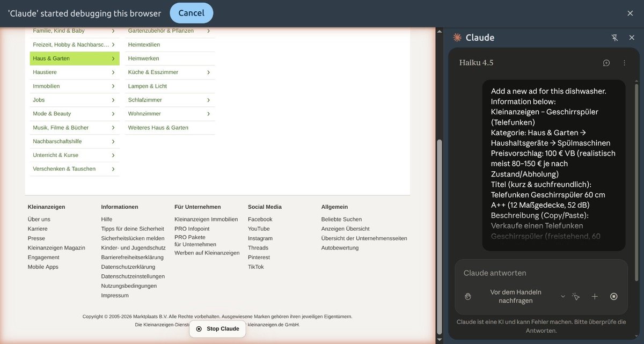Expand the Unterricht & Kurse chevron
Viewport: 644px width, 344px height.
point(113,155)
